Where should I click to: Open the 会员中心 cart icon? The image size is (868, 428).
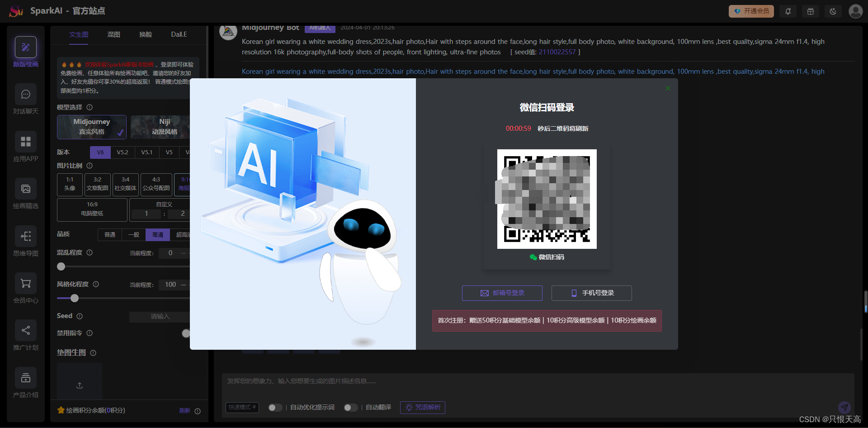pos(26,283)
